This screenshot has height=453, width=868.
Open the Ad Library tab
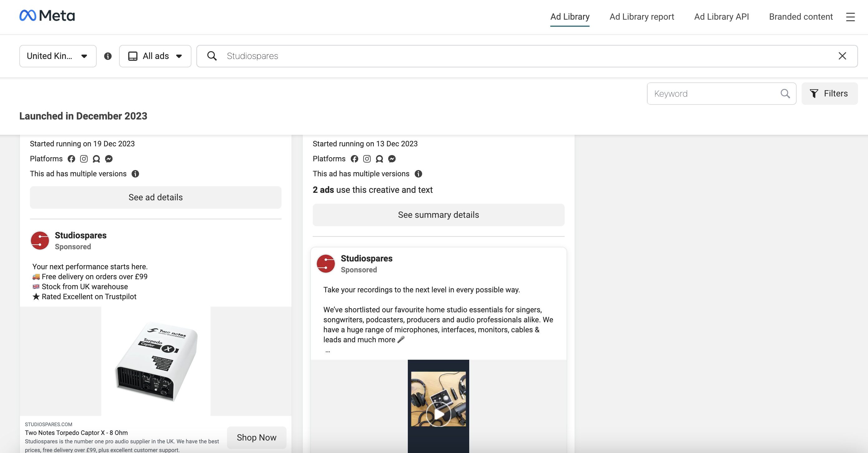tap(570, 17)
